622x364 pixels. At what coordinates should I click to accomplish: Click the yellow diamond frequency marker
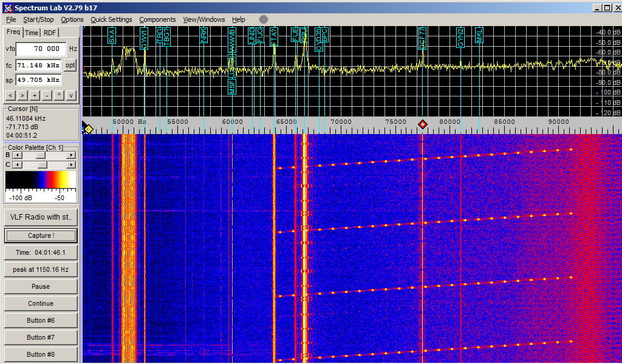point(89,129)
